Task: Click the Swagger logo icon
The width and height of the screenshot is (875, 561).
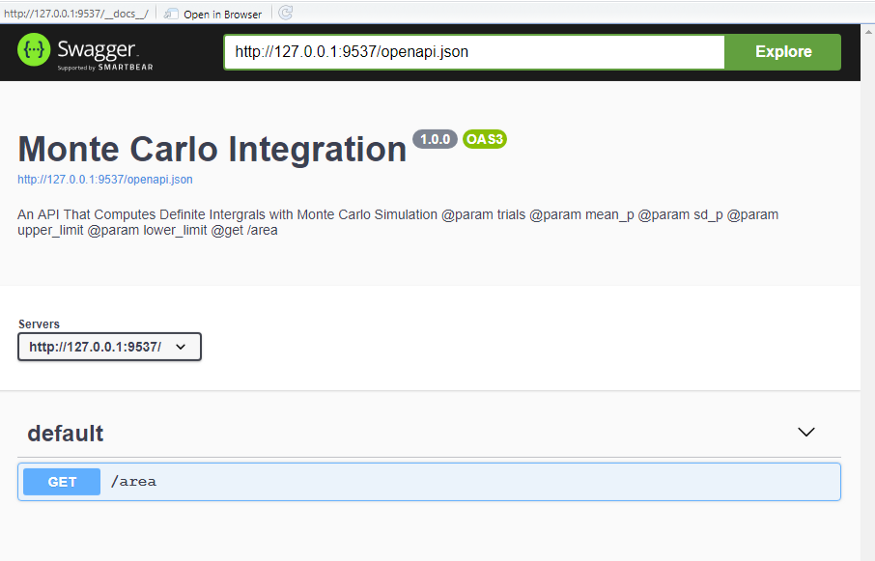Action: tap(33, 50)
